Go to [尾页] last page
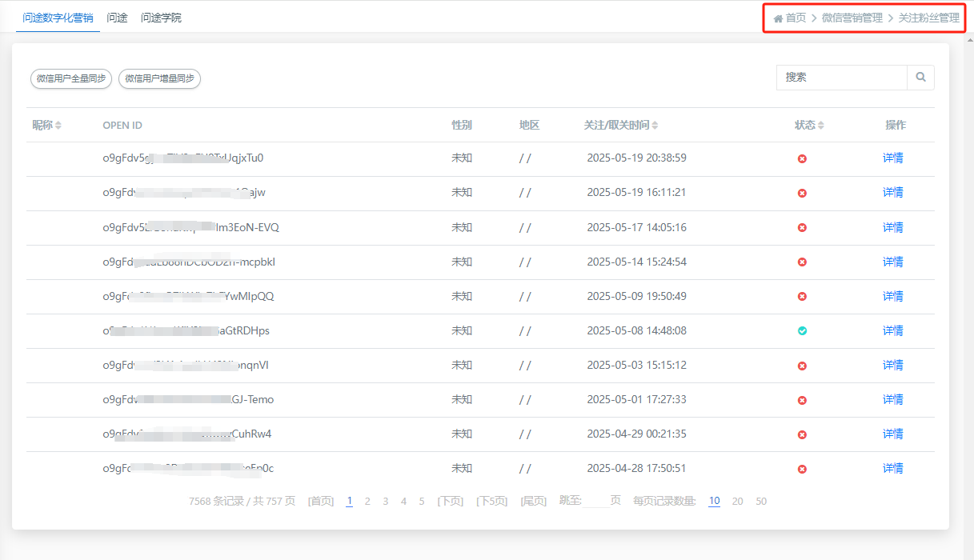Screen dimensions: 974x560 click(533, 502)
